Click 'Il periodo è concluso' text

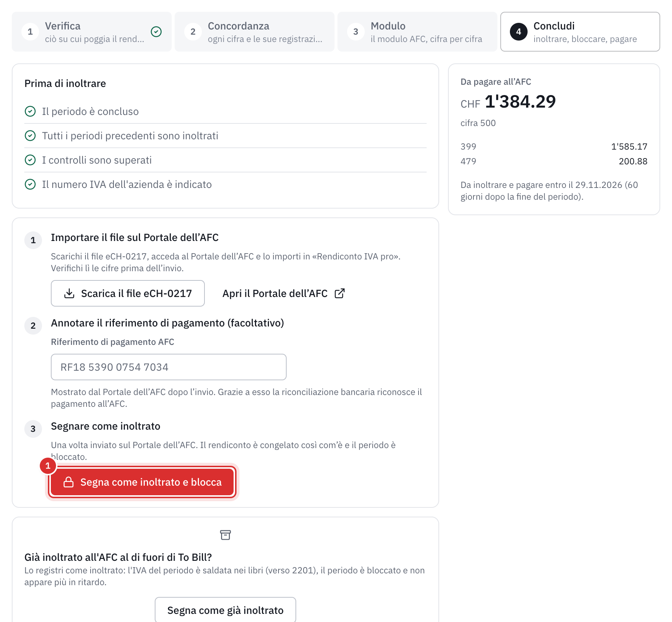(90, 111)
